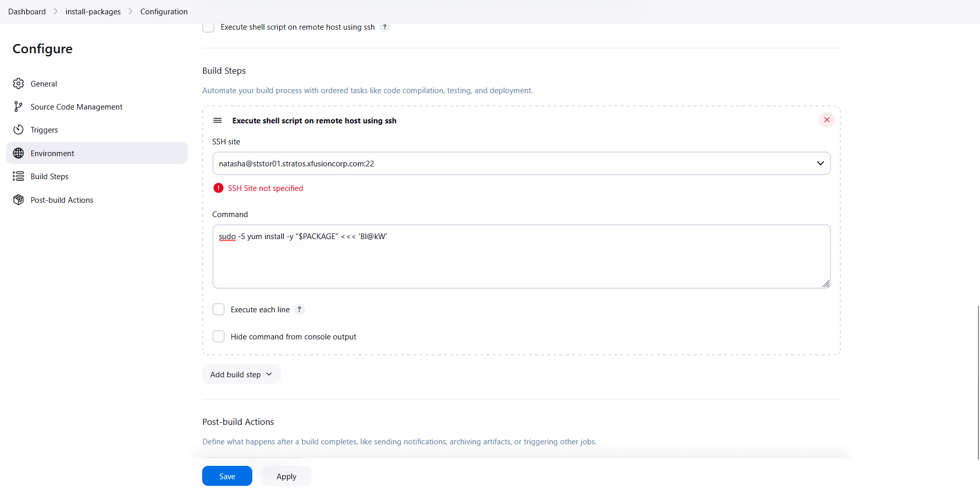Select Post-build Actions sidebar item
980x493 pixels.
click(x=62, y=200)
